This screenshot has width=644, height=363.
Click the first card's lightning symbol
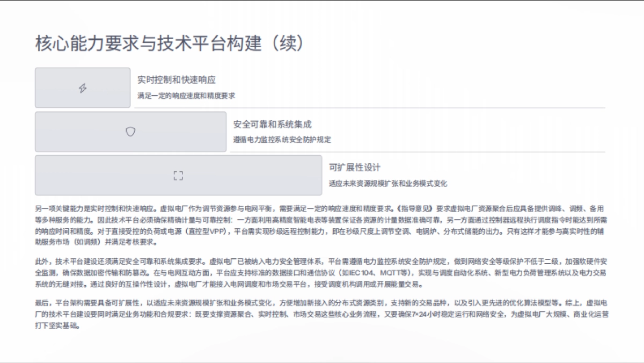82,87
